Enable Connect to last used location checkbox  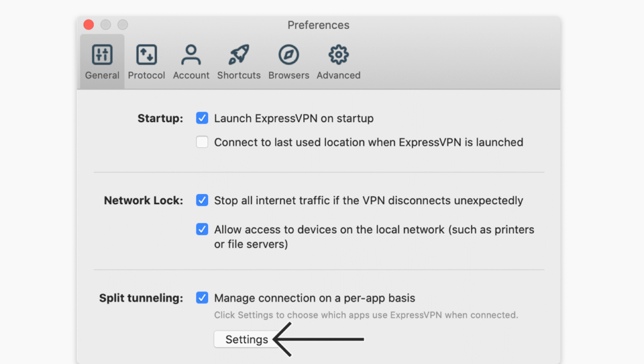pyautogui.click(x=202, y=142)
